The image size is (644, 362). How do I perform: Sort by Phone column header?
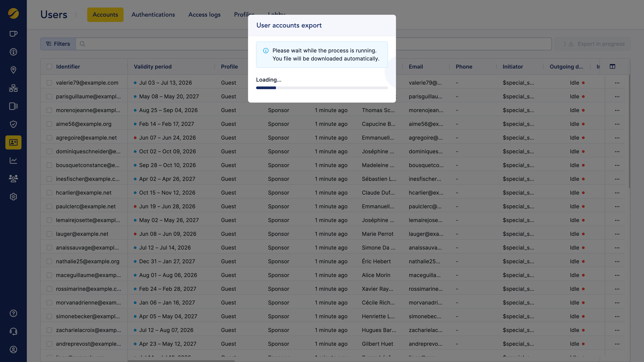point(464,67)
